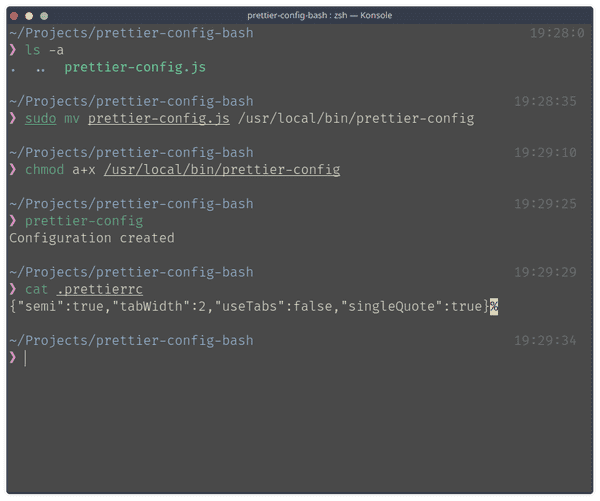Click the 'a+x' chmod argument
The image size is (600, 501).
(x=84, y=170)
